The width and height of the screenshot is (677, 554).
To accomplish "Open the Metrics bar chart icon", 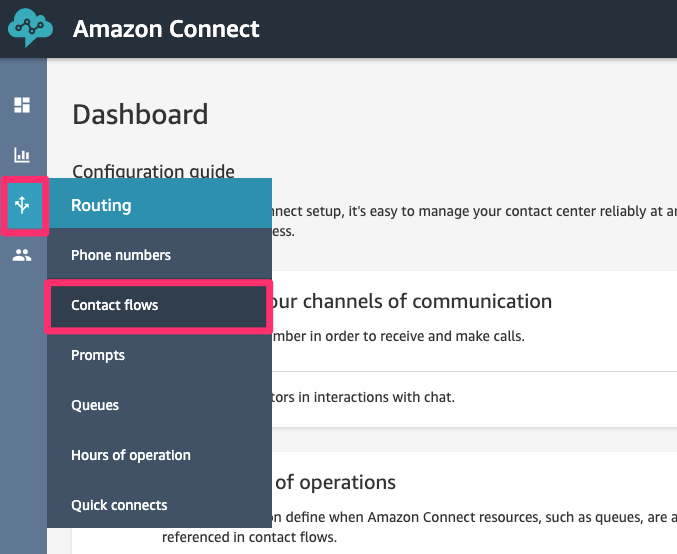I will pos(22,155).
